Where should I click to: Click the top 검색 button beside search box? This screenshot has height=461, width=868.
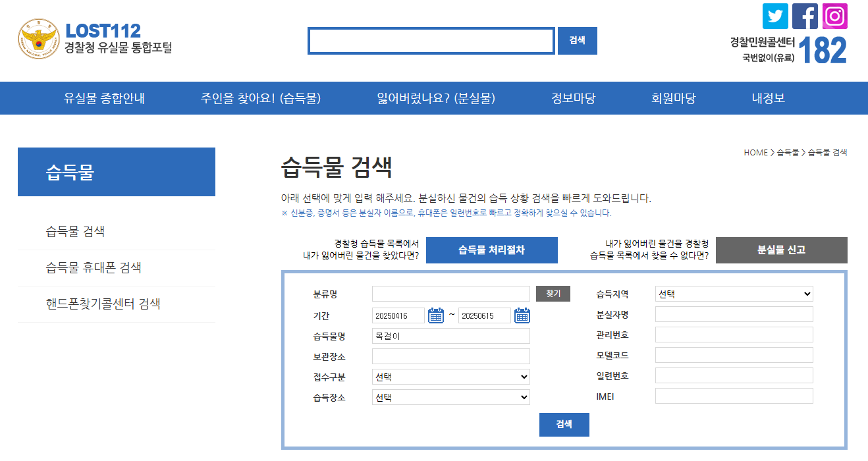coord(578,41)
